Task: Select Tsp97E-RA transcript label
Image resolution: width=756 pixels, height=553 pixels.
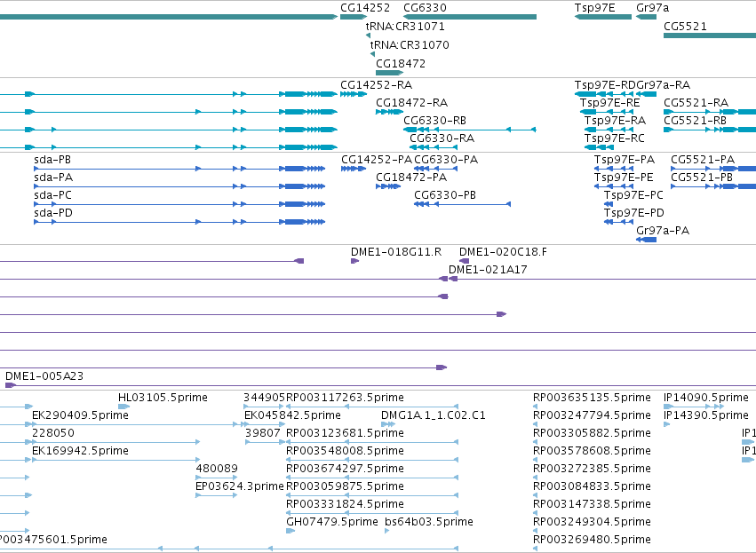Action: (616, 121)
